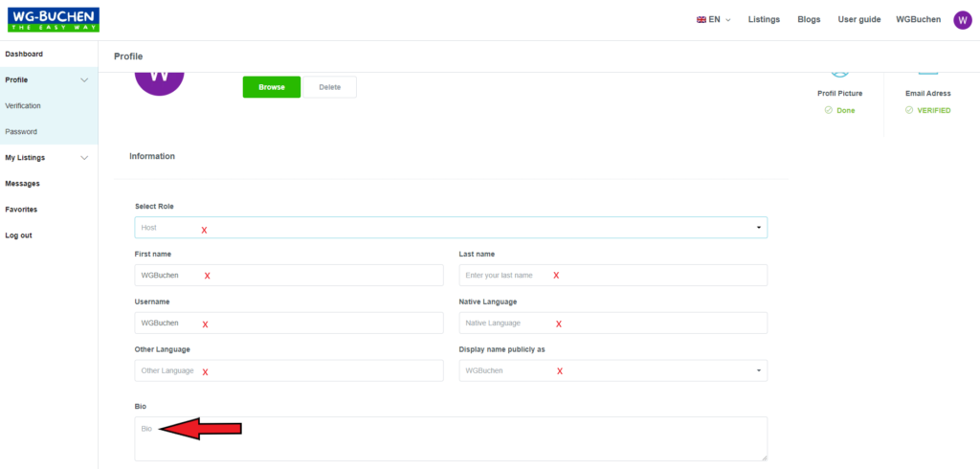Image resolution: width=980 pixels, height=469 pixels.
Task: Click the Select Role dropdown arrow
Action: (x=759, y=228)
